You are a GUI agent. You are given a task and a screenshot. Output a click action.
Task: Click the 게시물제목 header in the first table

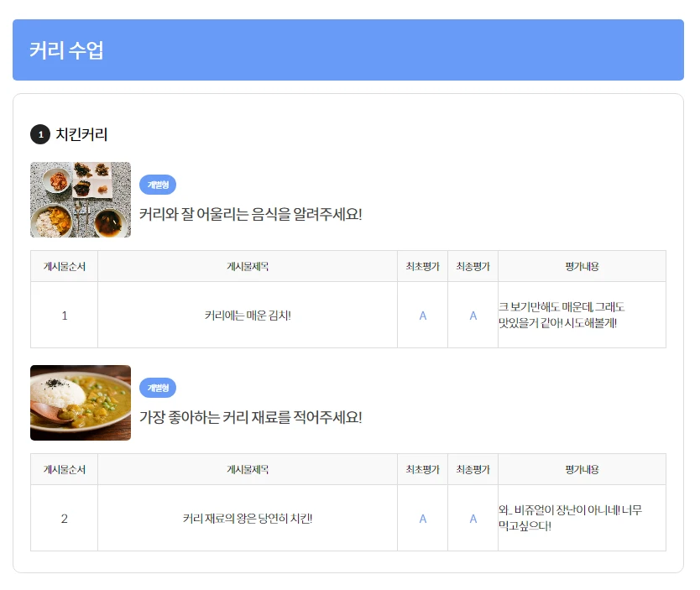[x=248, y=266]
